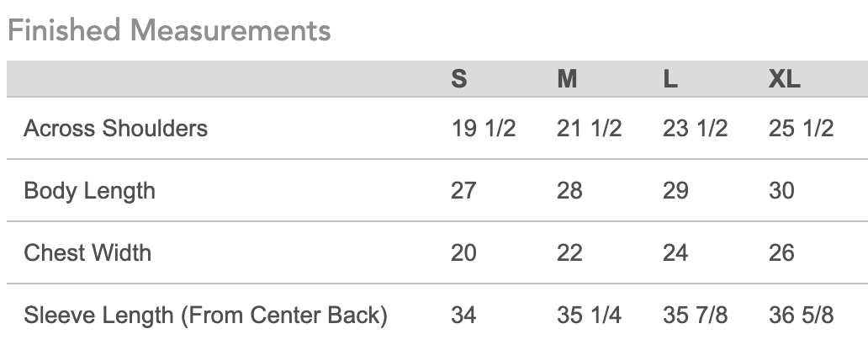Click the sleeve length value 34

pyautogui.click(x=463, y=316)
